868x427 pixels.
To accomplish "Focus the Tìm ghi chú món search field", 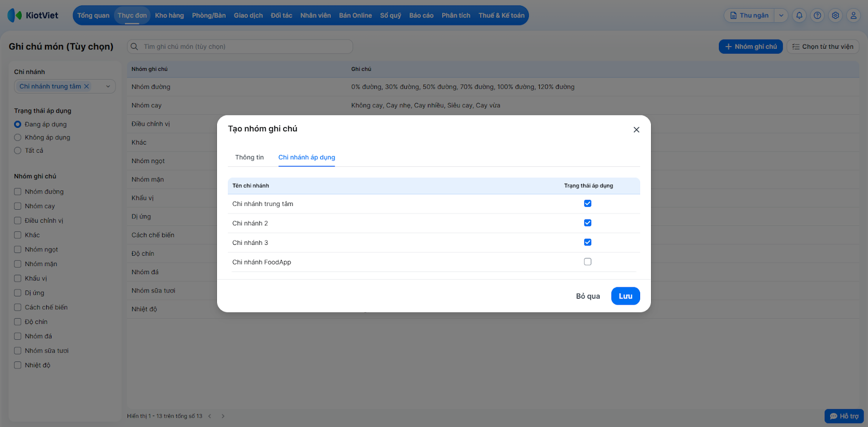I will 244,47.
